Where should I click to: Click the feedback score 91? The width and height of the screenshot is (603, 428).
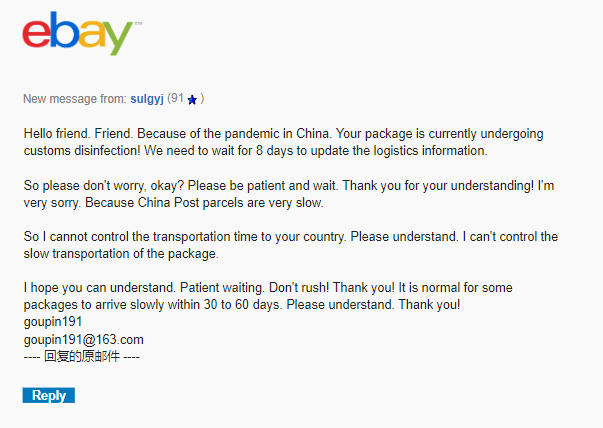177,98
